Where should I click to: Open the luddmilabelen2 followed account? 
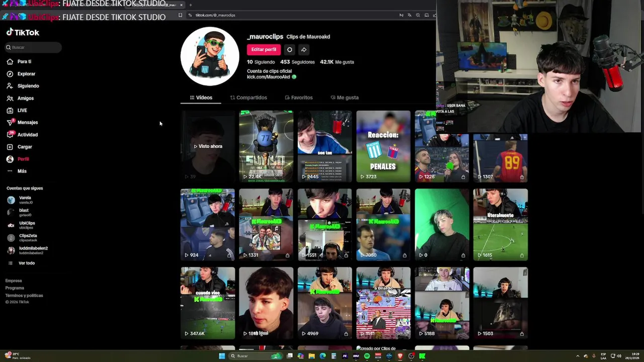27,250
